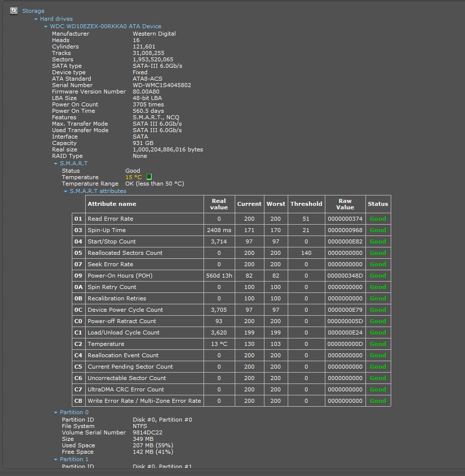
Task: Select the Read Error Rate row
Action: point(110,219)
